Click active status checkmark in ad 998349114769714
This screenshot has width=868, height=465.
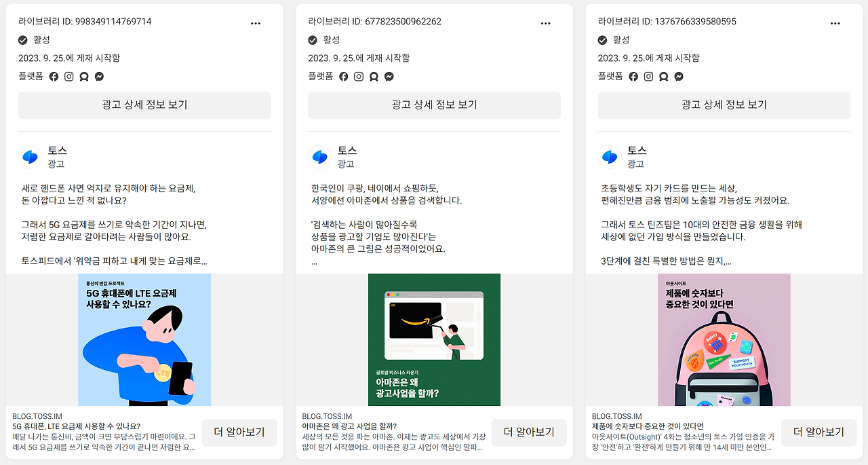click(23, 40)
